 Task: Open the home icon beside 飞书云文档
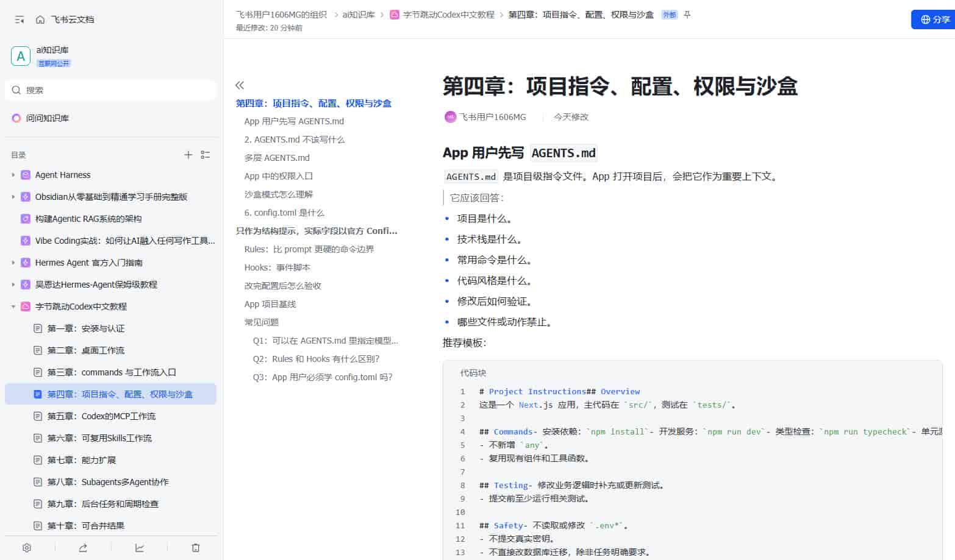[x=40, y=19]
